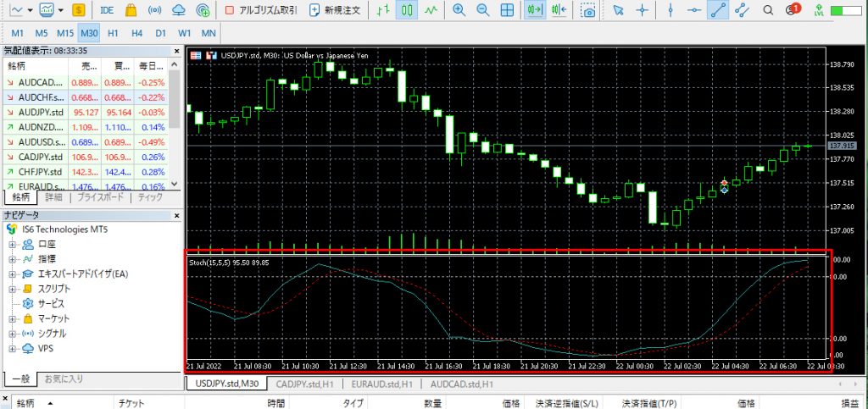
Task: Close the 気配値表示 market watch panel
Action: click(x=176, y=51)
